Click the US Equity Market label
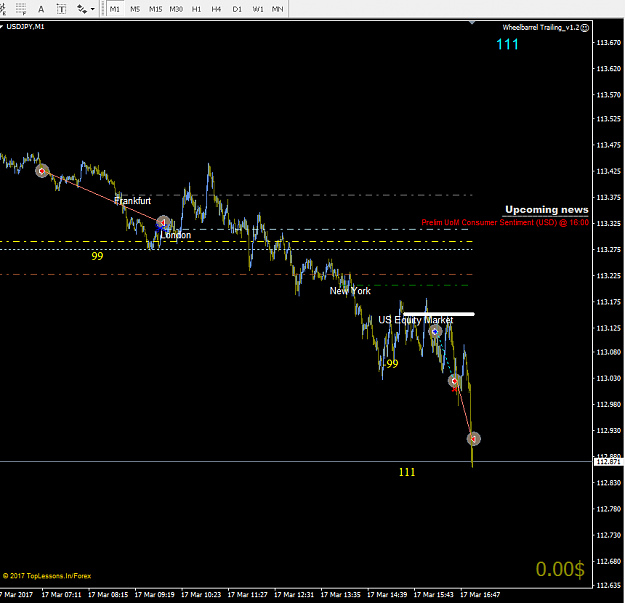The height and width of the screenshot is (603, 625). click(x=415, y=320)
